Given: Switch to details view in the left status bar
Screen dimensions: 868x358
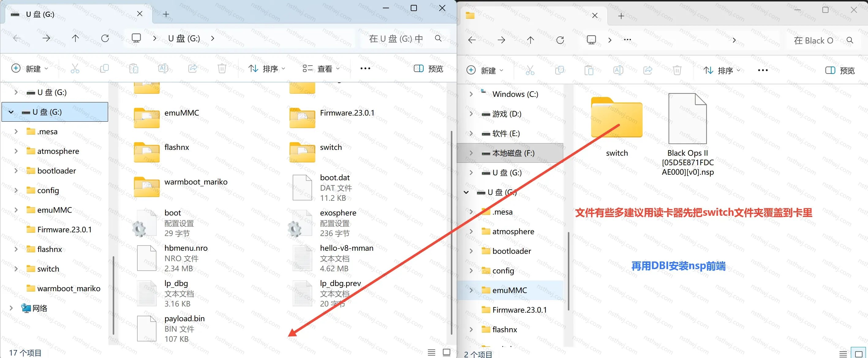Looking at the screenshot, I should (x=431, y=352).
